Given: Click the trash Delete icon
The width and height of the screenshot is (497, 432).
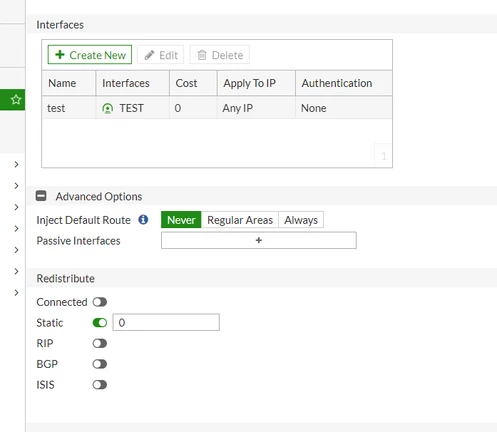Looking at the screenshot, I should 202,55.
